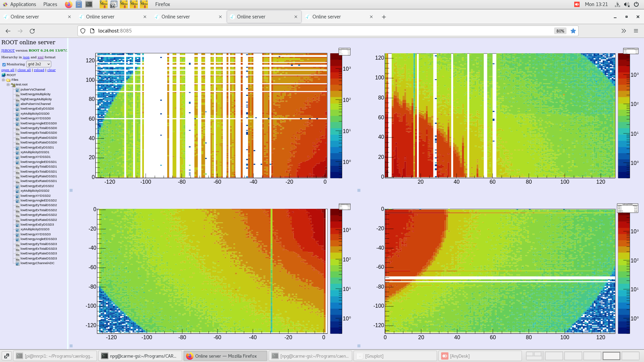Collapse the Files tree node
The height and width of the screenshot is (362, 644).
pos(3,80)
